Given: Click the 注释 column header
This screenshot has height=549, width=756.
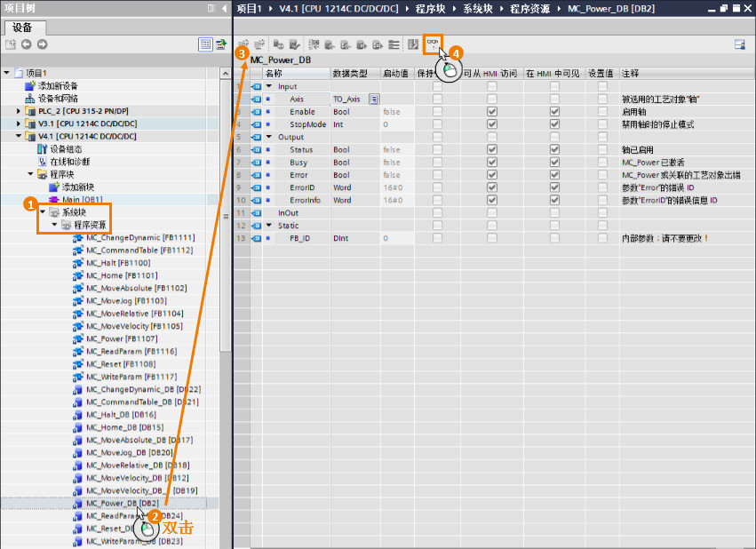Looking at the screenshot, I should pos(686,73).
